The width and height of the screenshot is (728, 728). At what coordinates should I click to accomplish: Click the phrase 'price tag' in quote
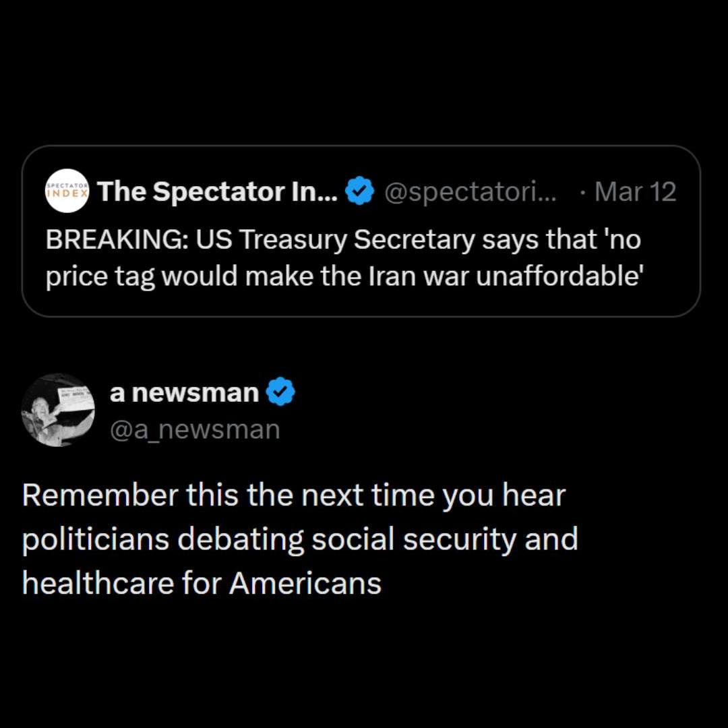pyautogui.click(x=101, y=276)
